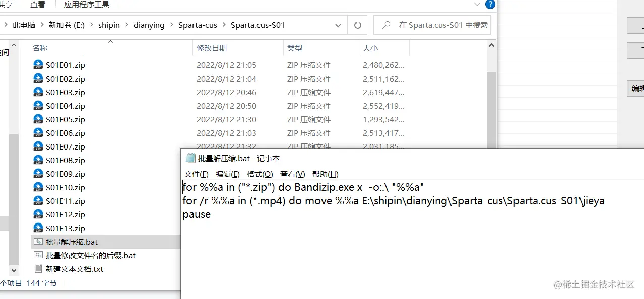Click the S01E03.zip file icon
Image resolution: width=644 pixels, height=299 pixels.
tap(38, 92)
